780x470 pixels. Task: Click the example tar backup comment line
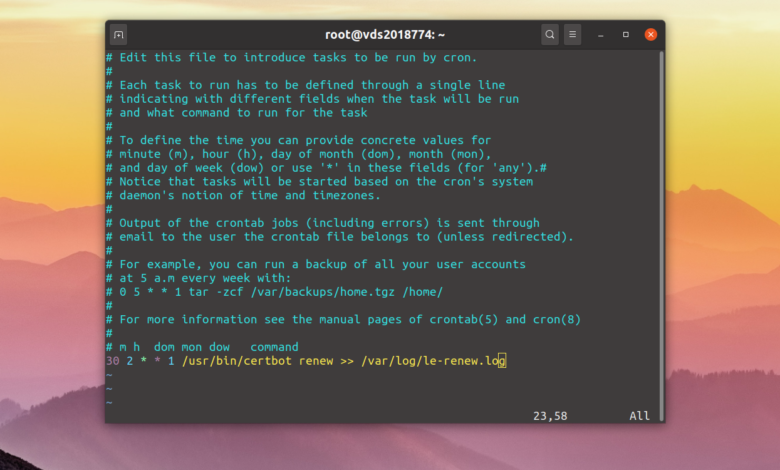(x=274, y=292)
